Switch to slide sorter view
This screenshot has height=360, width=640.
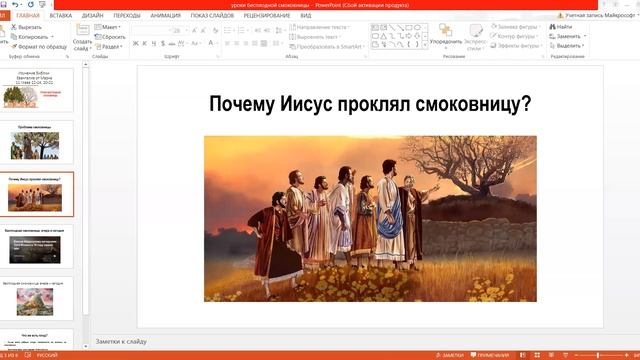pyautogui.click(x=537, y=355)
